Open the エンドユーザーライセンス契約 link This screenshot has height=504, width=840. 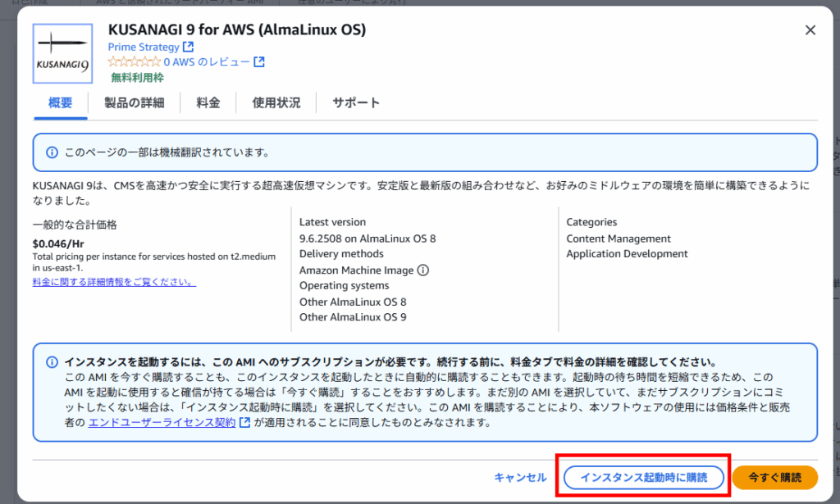coord(162,422)
